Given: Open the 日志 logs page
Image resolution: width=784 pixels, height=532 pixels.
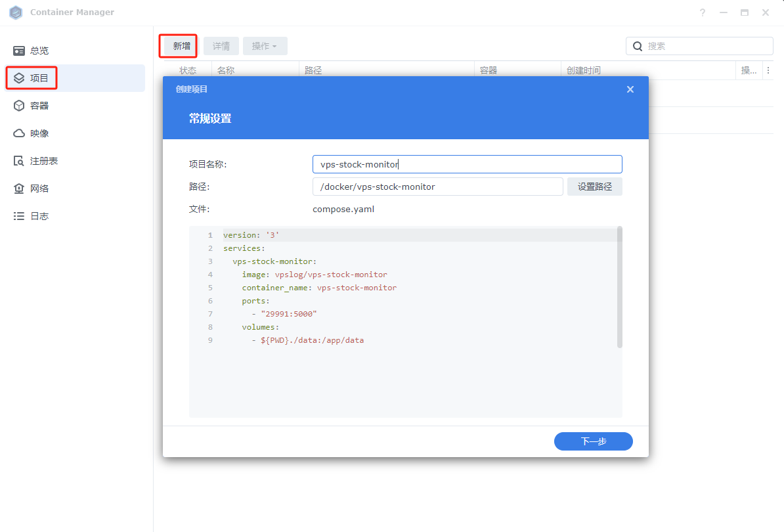Looking at the screenshot, I should (x=75, y=215).
